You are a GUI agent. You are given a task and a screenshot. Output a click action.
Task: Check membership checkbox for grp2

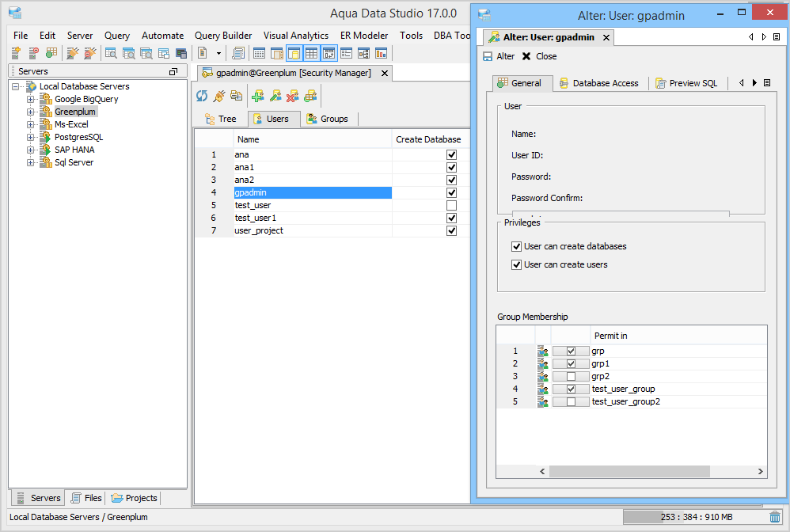pyautogui.click(x=571, y=376)
